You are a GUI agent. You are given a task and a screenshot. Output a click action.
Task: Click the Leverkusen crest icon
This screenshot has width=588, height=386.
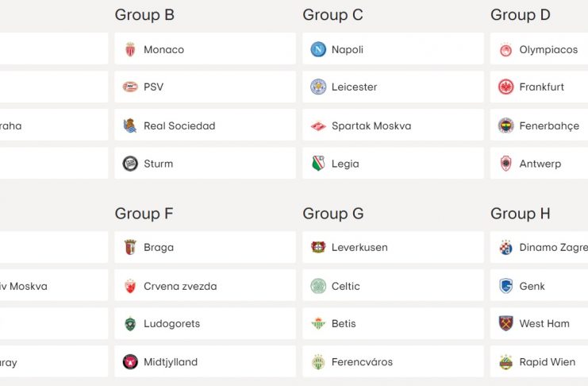pyautogui.click(x=318, y=247)
